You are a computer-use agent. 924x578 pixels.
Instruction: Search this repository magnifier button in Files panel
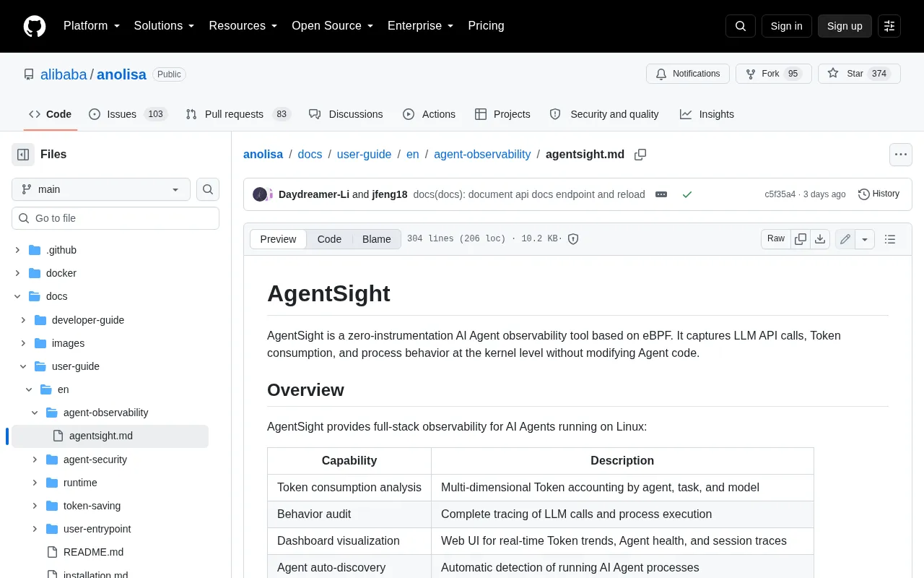208,189
